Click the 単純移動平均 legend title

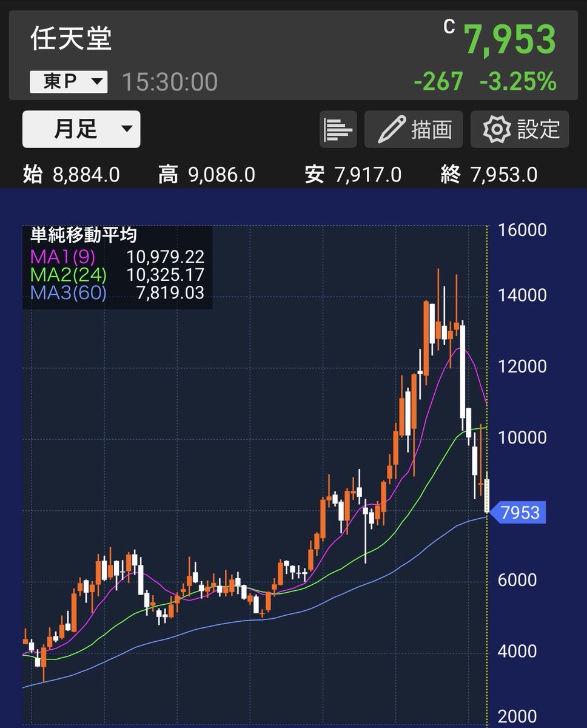pos(84,235)
